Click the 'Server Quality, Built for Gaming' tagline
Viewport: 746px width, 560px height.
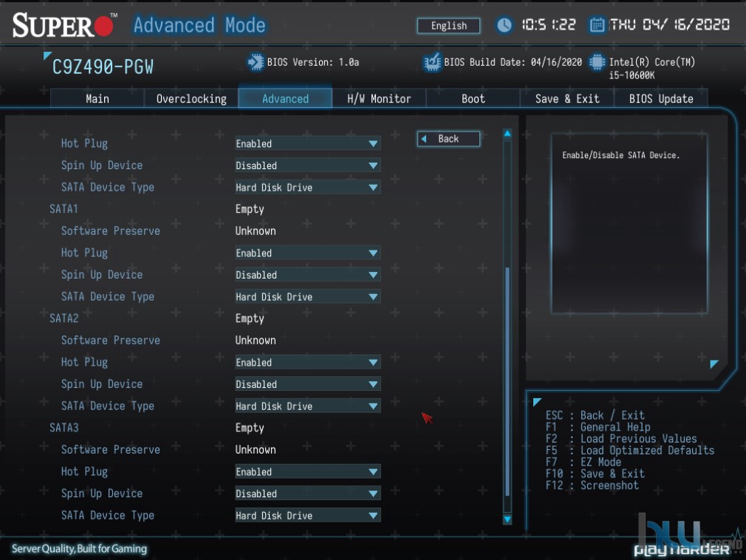79,549
